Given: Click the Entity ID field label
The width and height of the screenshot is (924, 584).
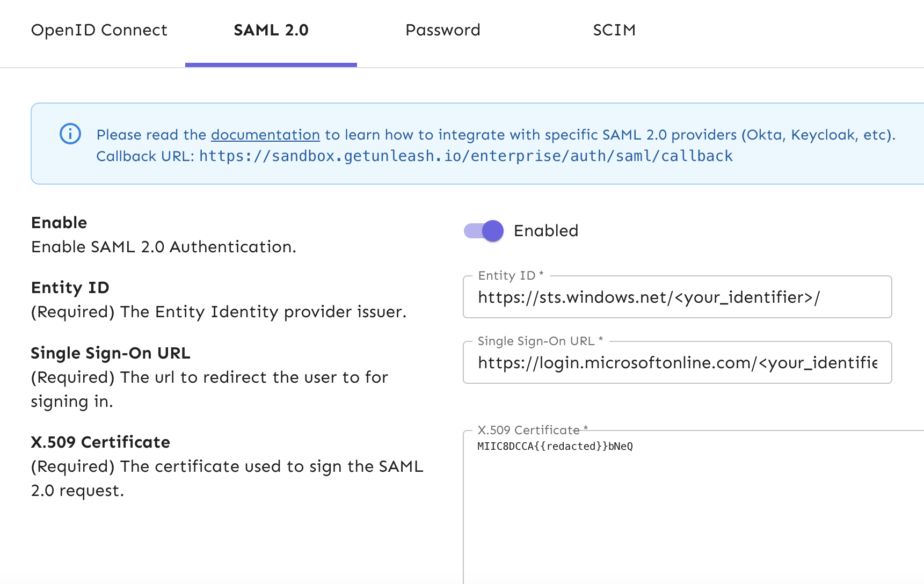Looking at the screenshot, I should (508, 275).
